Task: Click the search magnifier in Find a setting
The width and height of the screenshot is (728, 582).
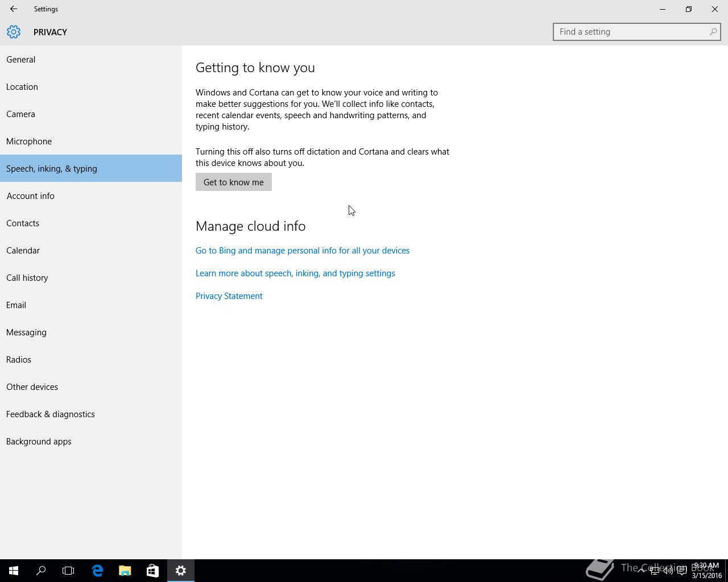Action: click(x=713, y=32)
